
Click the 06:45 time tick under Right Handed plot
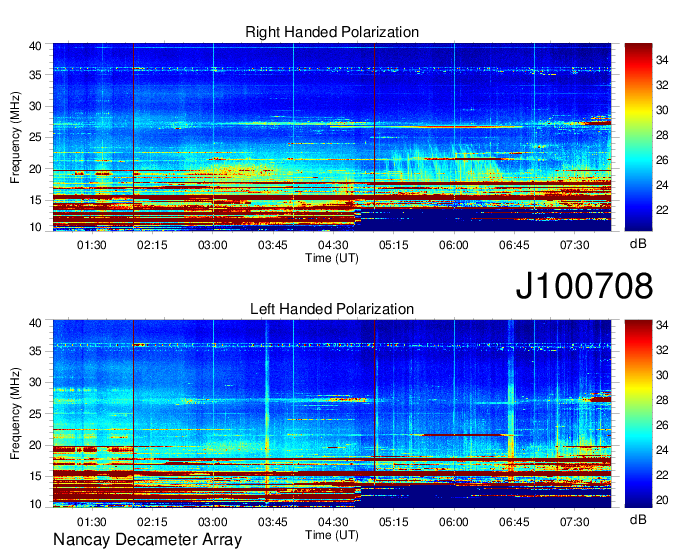514,245
